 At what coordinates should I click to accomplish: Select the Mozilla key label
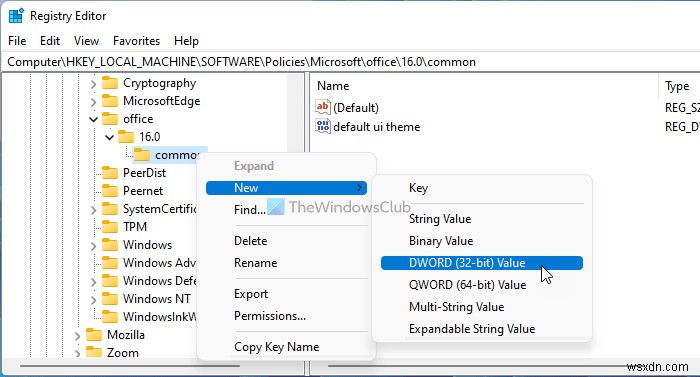pos(126,335)
